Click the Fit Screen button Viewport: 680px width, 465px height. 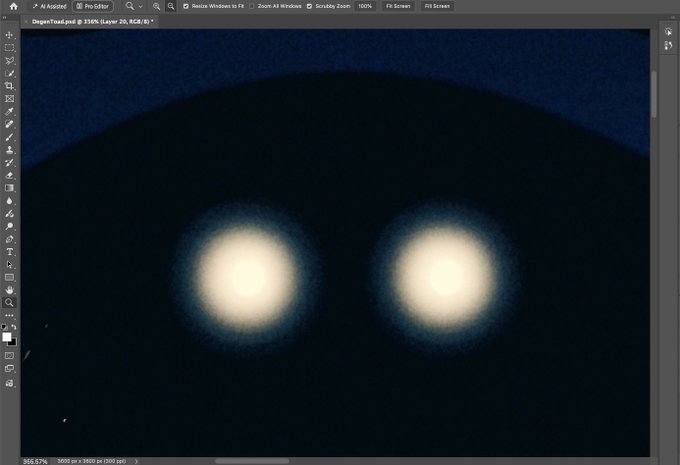click(x=398, y=6)
